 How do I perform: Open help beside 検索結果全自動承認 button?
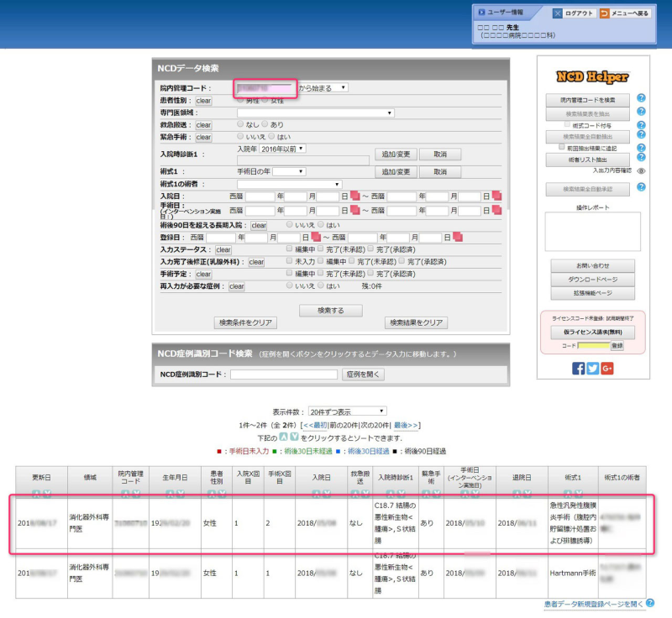point(641,187)
